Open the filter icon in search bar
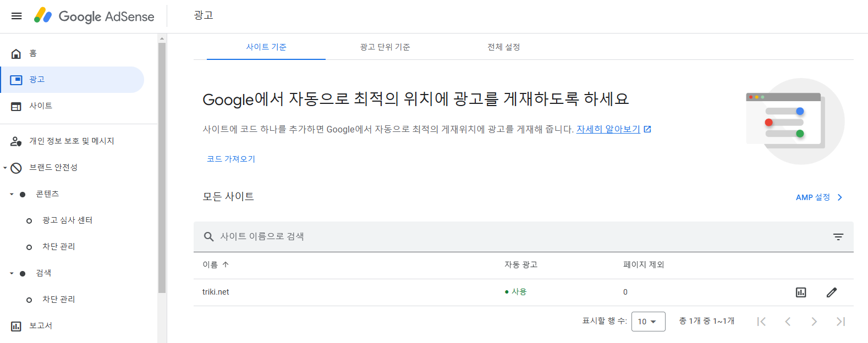 [x=838, y=237]
